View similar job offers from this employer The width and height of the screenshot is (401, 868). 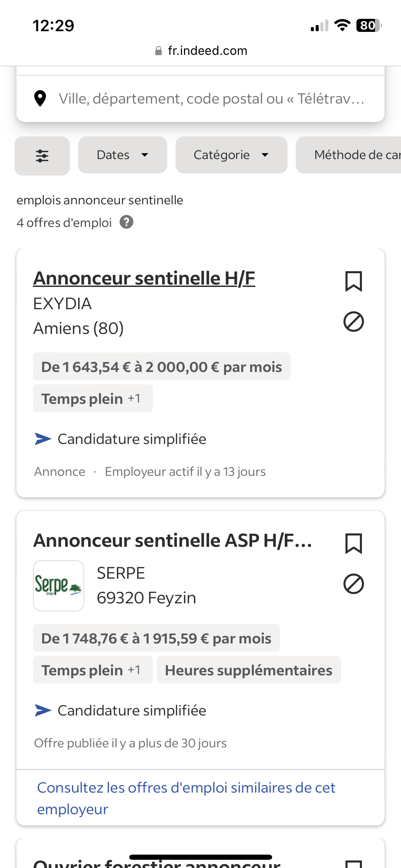click(x=186, y=798)
